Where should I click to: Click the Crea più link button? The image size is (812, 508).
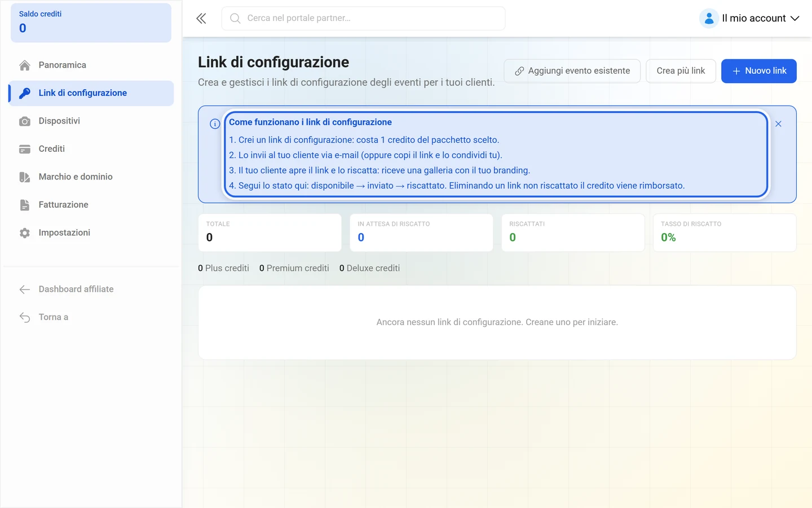click(x=681, y=71)
